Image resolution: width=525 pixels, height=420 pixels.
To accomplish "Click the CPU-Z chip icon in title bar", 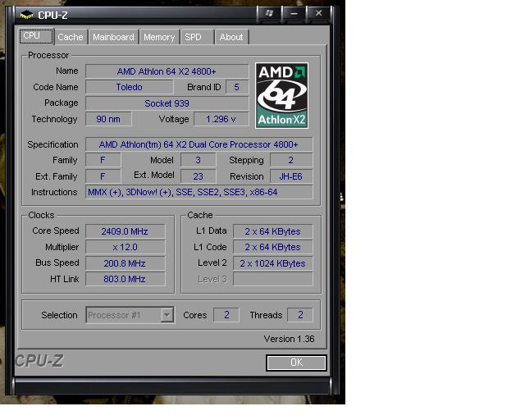I will coord(26,15).
